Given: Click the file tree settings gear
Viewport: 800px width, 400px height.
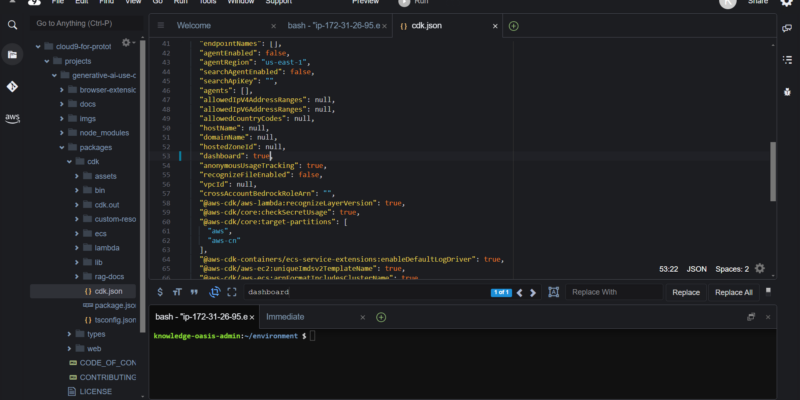Looking at the screenshot, I should [127, 43].
